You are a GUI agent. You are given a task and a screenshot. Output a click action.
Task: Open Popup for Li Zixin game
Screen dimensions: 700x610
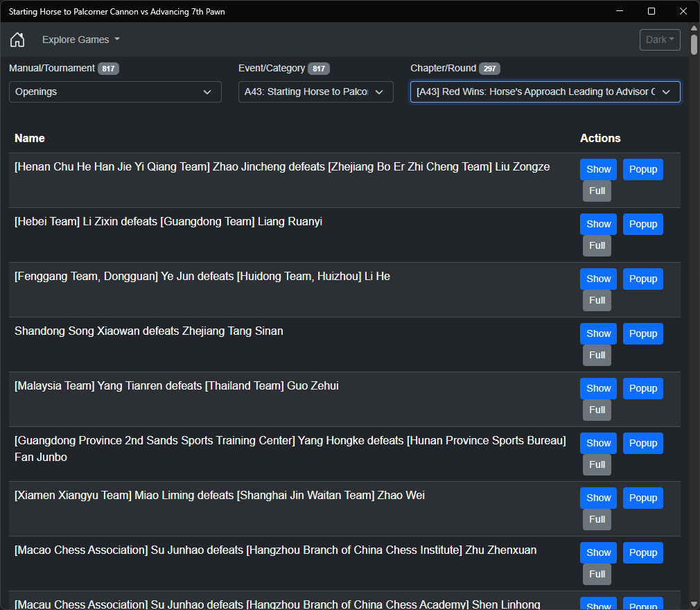pos(643,224)
